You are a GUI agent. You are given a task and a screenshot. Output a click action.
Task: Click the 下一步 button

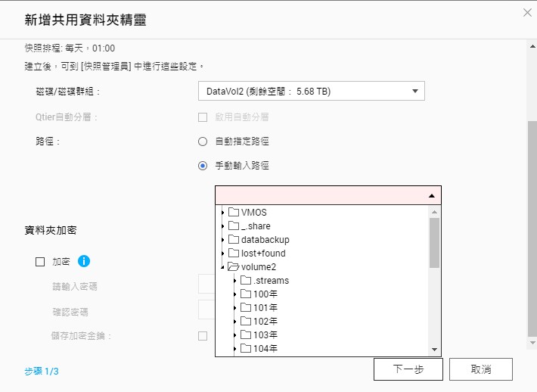[x=408, y=369]
